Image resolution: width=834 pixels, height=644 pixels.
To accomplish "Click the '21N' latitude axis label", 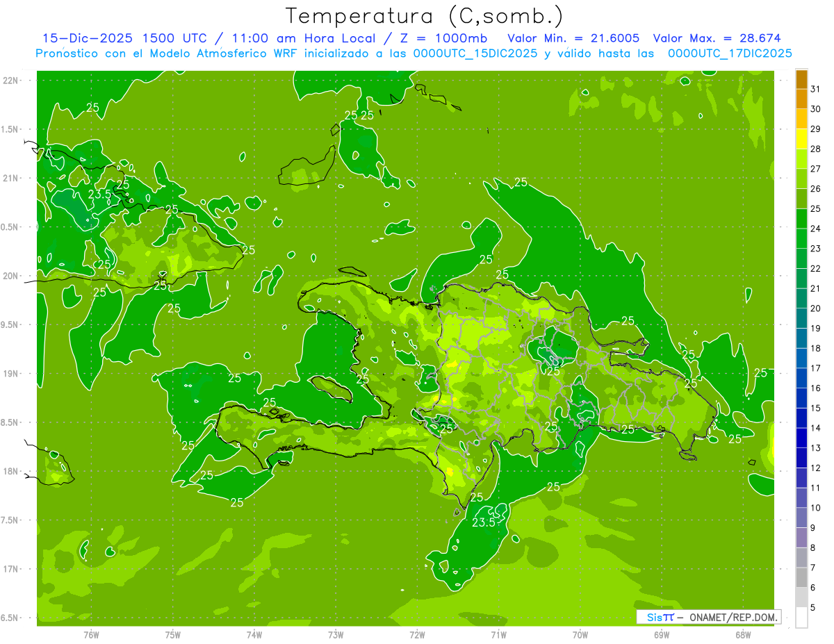I will point(11,178).
